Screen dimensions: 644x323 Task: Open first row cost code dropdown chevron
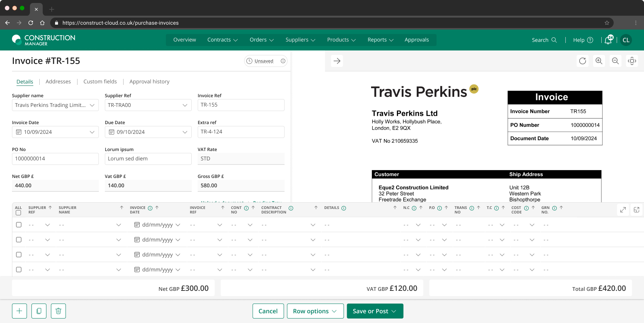pos(532,225)
